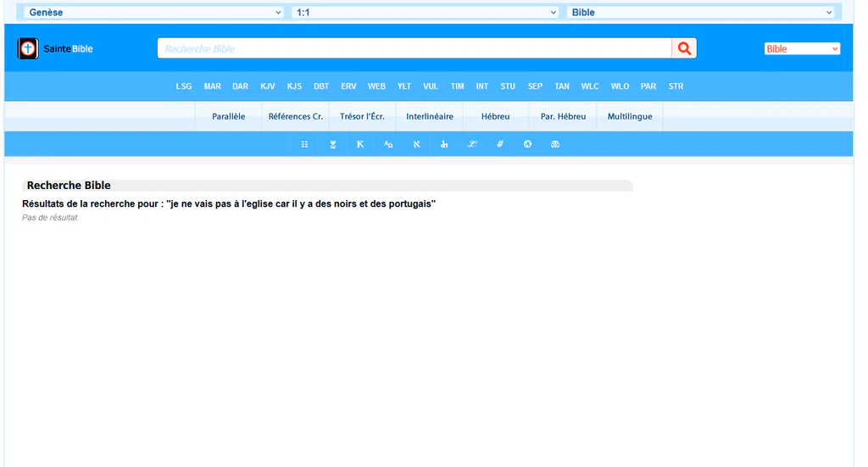This screenshot has width=868, height=467.
Task: Switch to the Par. Hébreu tab
Action: click(563, 116)
